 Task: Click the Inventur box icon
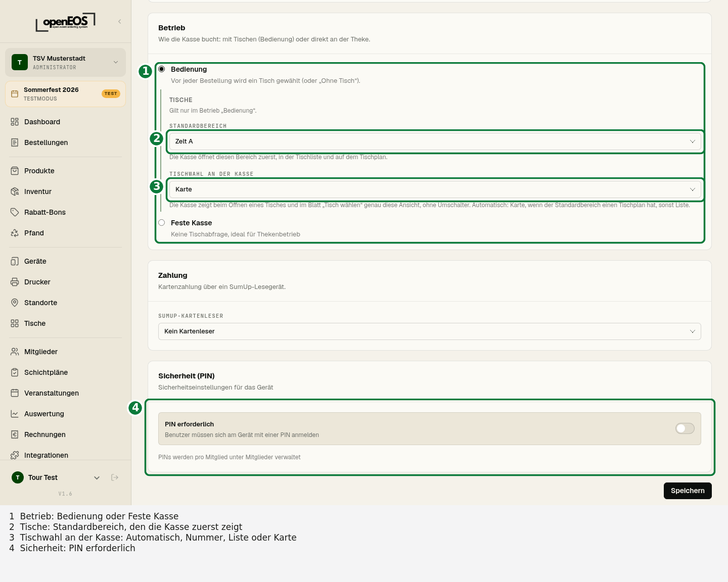click(x=15, y=191)
